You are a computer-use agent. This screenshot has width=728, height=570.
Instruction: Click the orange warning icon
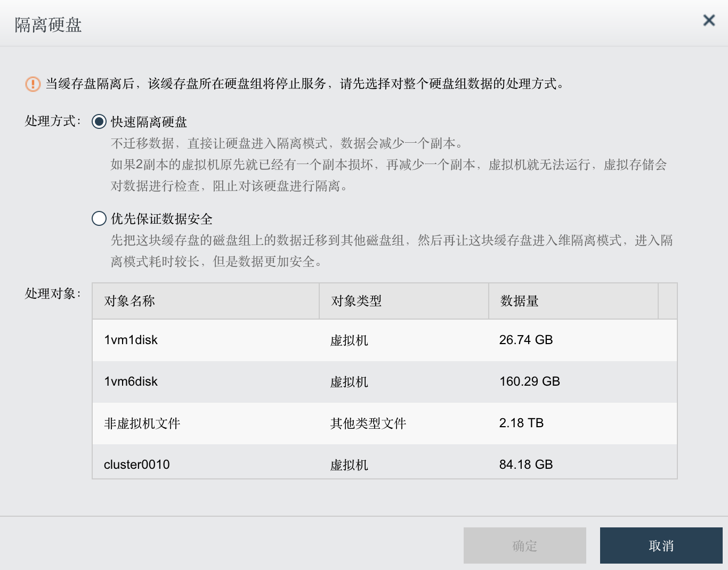33,84
